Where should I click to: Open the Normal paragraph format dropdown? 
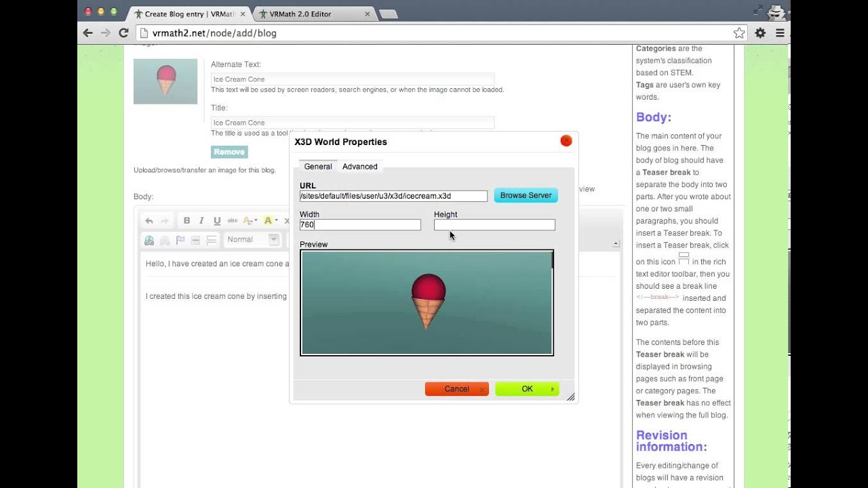pyautogui.click(x=252, y=239)
